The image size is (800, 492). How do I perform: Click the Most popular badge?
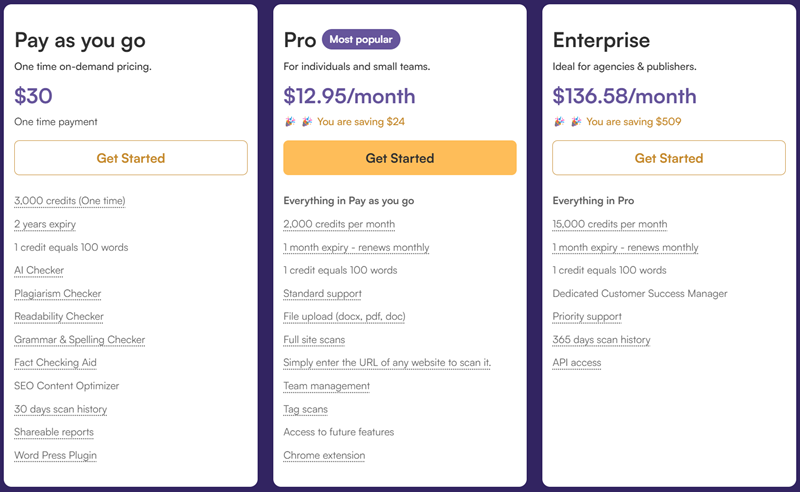pyautogui.click(x=361, y=39)
